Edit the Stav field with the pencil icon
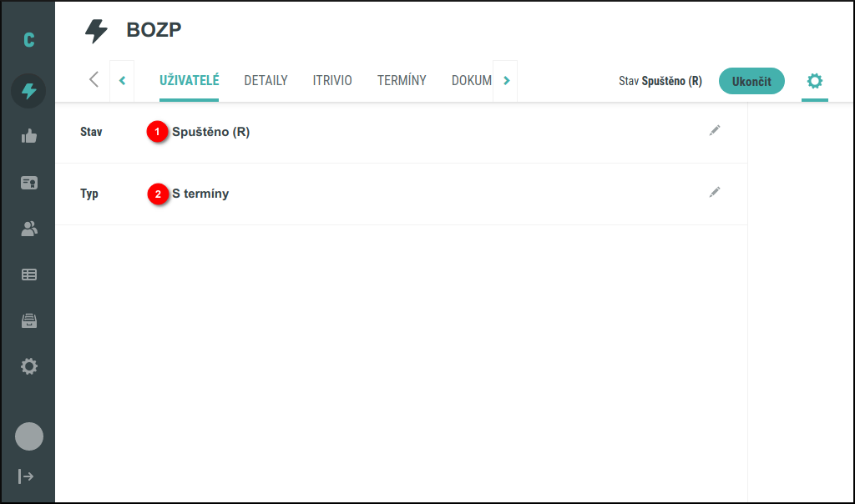 tap(715, 130)
